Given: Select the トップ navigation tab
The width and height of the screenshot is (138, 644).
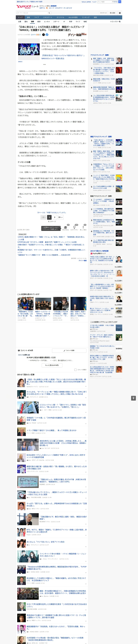Looking at the screenshot, I should click(x=20, y=17).
